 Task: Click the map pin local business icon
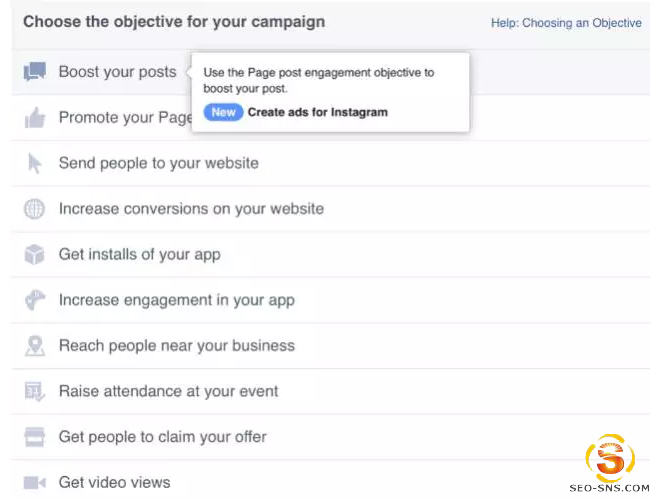click(x=35, y=346)
